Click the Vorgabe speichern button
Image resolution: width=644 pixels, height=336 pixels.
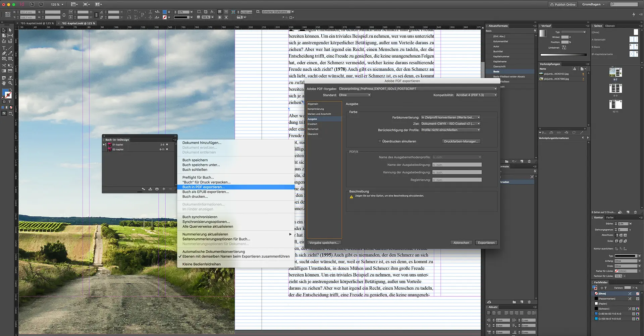click(324, 242)
